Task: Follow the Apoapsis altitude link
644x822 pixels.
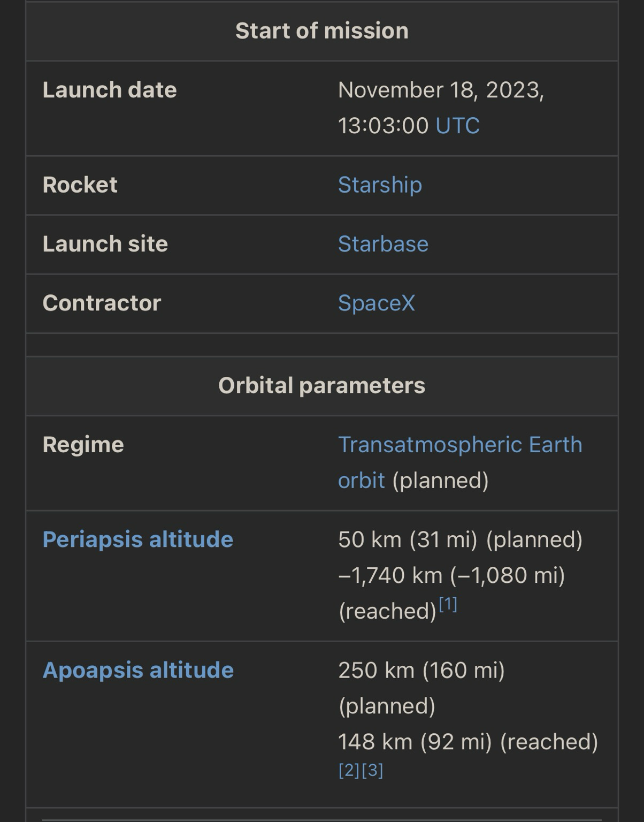Action: tap(138, 670)
